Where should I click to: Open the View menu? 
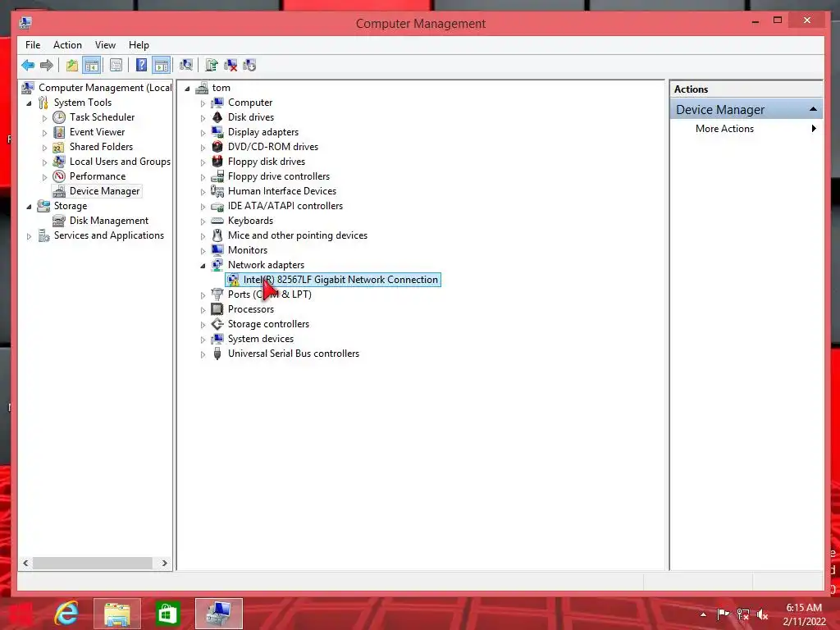(105, 45)
